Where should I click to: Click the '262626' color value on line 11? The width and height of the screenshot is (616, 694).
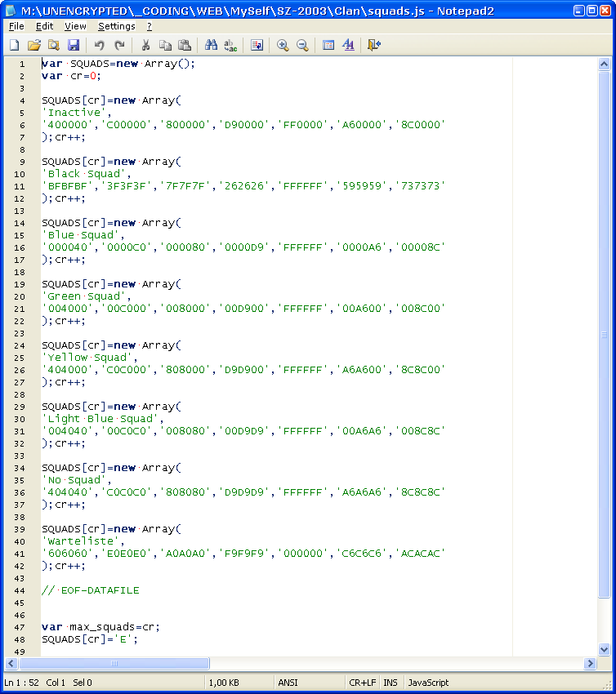click(244, 185)
